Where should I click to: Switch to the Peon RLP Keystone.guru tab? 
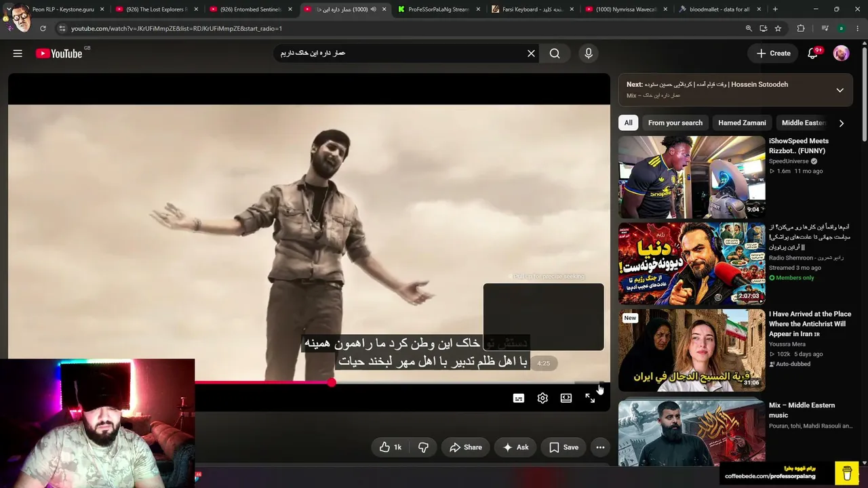point(63,9)
